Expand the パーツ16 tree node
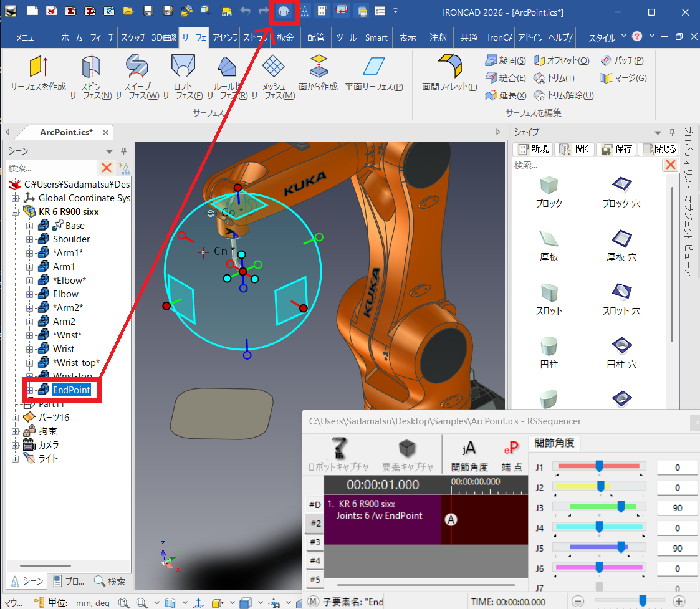700x609 pixels. (15, 418)
